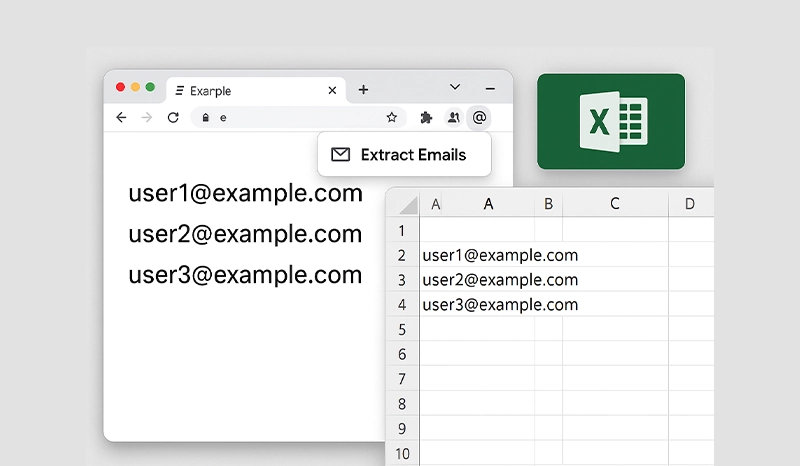Select row 6 header
The width and height of the screenshot is (800, 466).
tap(402, 354)
